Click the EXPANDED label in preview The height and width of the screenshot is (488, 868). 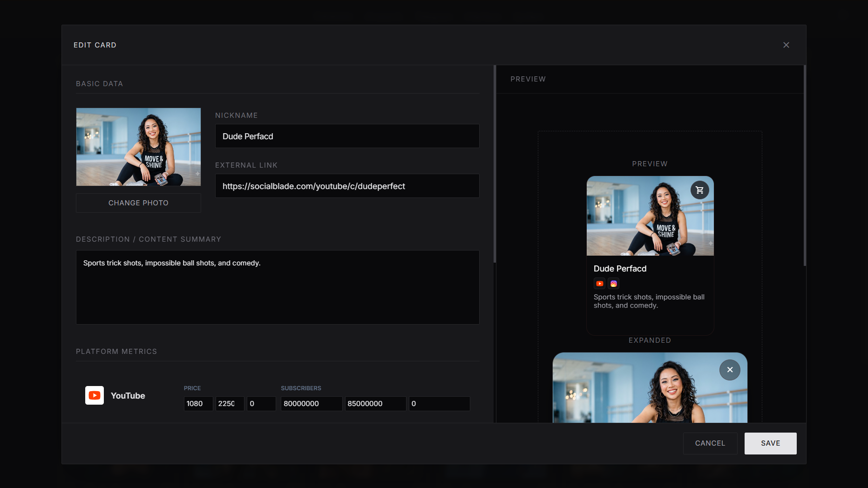(x=650, y=340)
